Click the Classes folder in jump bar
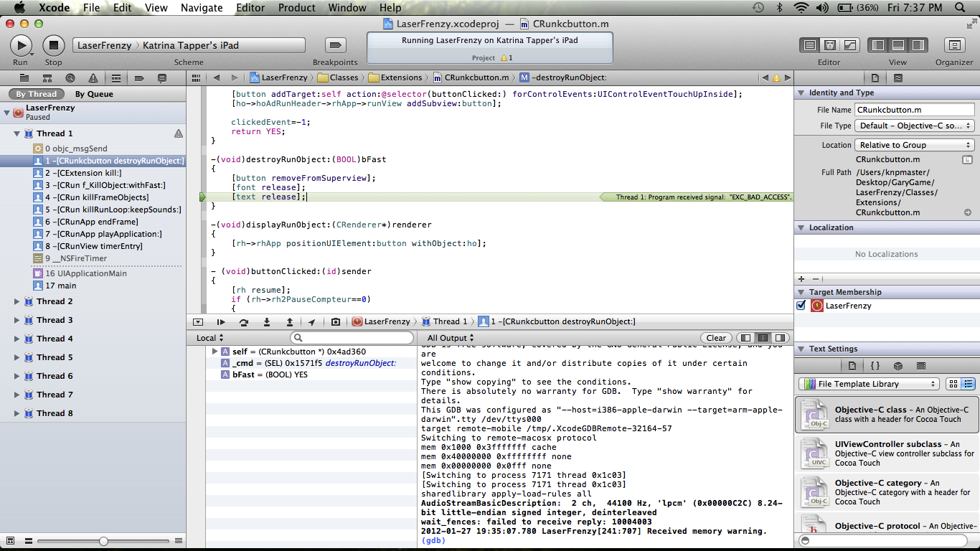Viewport: 980px width, 551px height. (x=337, y=77)
